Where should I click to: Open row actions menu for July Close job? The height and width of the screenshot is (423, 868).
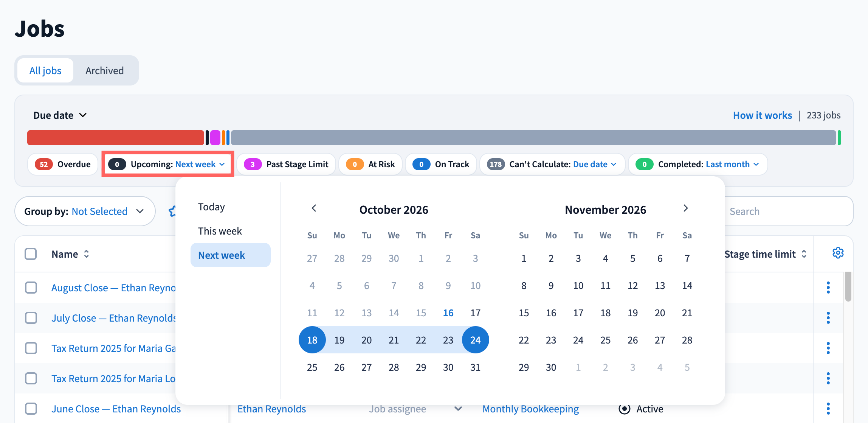828,318
